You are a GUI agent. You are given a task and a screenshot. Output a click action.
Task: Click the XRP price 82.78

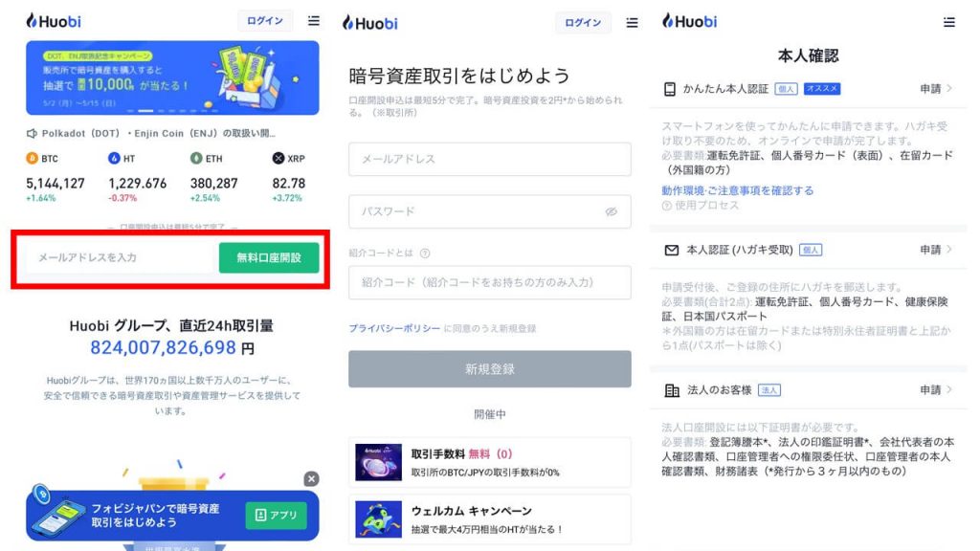[x=289, y=184]
